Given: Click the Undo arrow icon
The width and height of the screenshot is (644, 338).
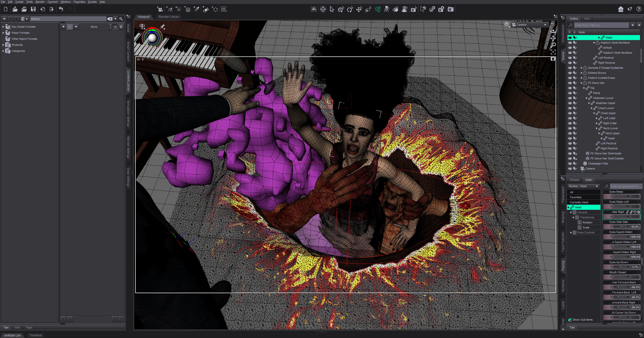Looking at the screenshot, I should (61, 9).
